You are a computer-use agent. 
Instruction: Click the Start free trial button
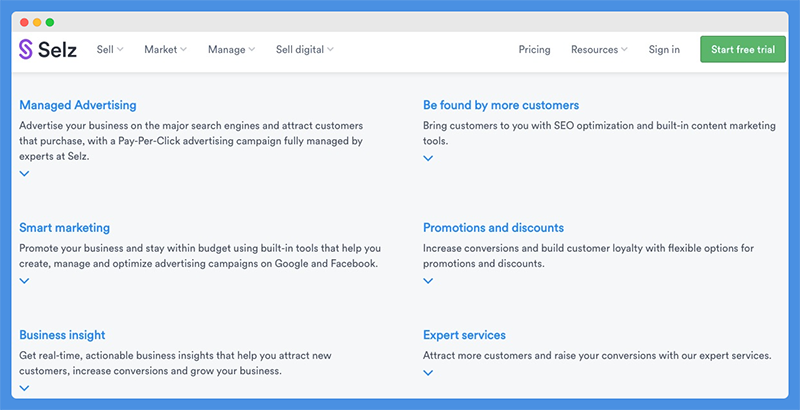click(x=743, y=49)
